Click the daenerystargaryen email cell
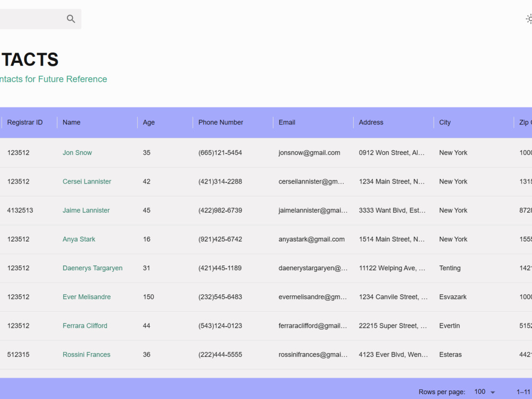The width and height of the screenshot is (532, 399). [313, 268]
